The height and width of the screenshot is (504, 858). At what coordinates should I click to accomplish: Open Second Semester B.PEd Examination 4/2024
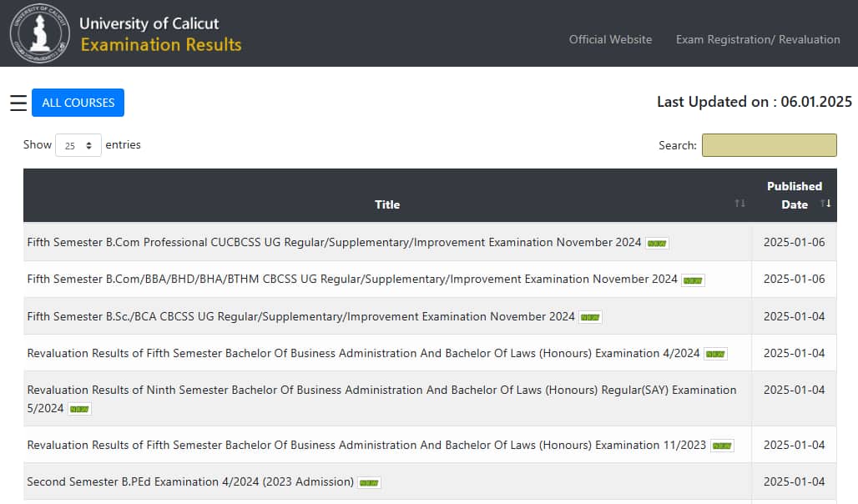(x=190, y=481)
